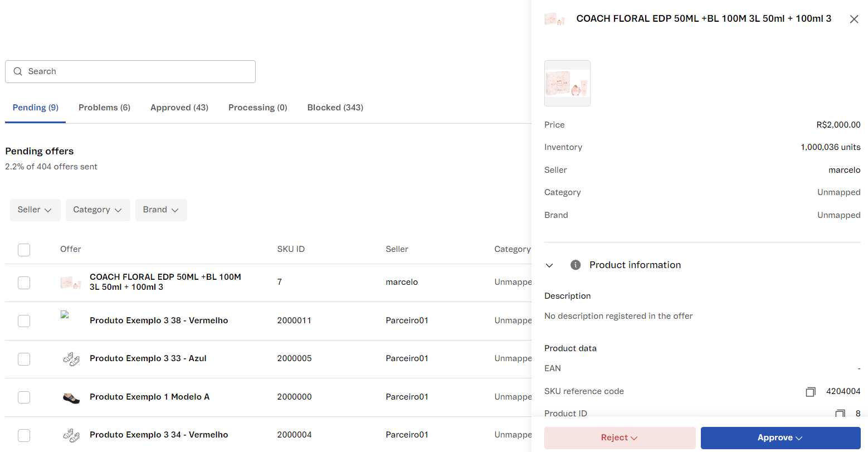This screenshot has width=868, height=452.
Task: Click the Coach Floral row product icon
Action: click(x=71, y=283)
